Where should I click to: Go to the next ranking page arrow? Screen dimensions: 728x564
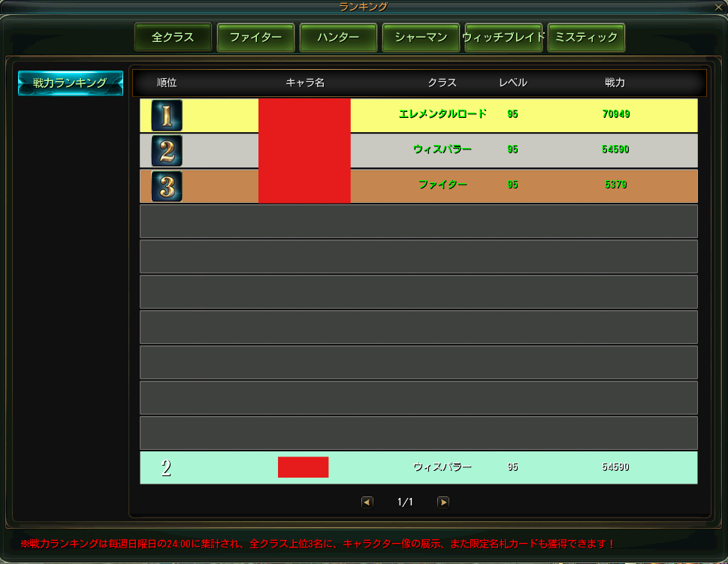(x=443, y=502)
